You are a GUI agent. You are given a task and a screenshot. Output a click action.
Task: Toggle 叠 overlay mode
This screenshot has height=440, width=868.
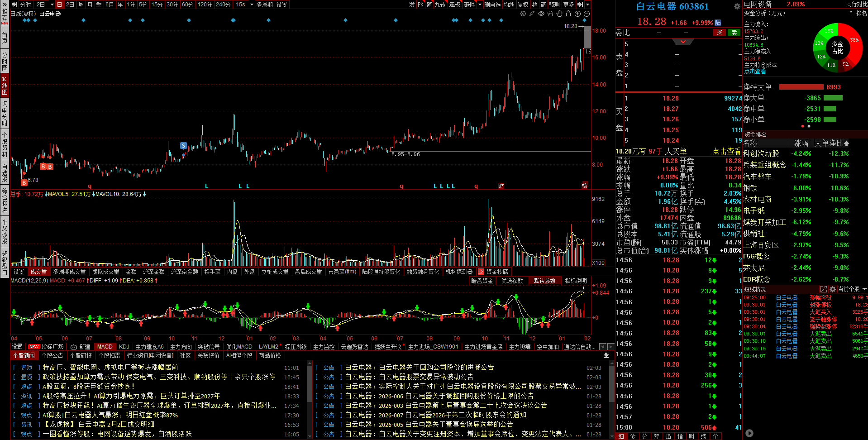pyautogui.click(x=534, y=5)
